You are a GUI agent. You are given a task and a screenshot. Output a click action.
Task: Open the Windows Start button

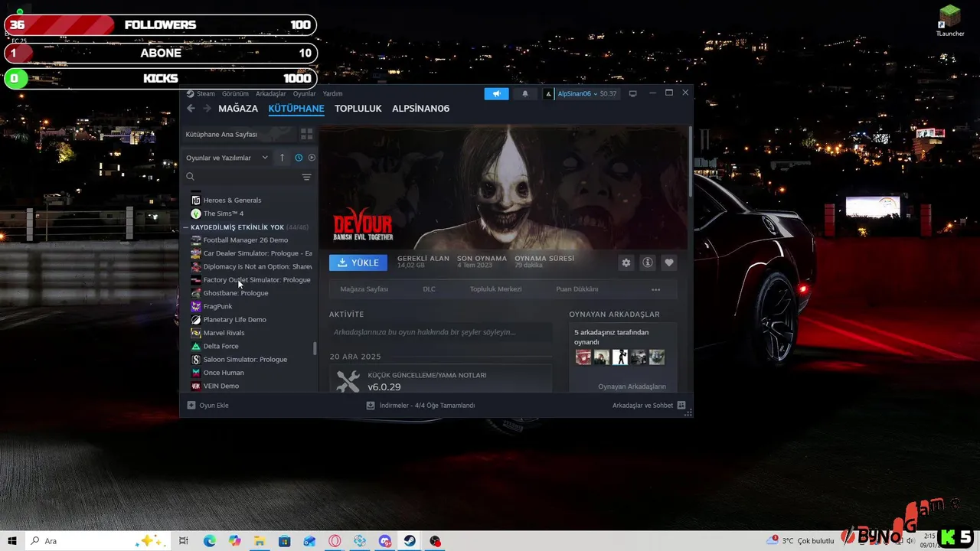[x=11, y=541]
